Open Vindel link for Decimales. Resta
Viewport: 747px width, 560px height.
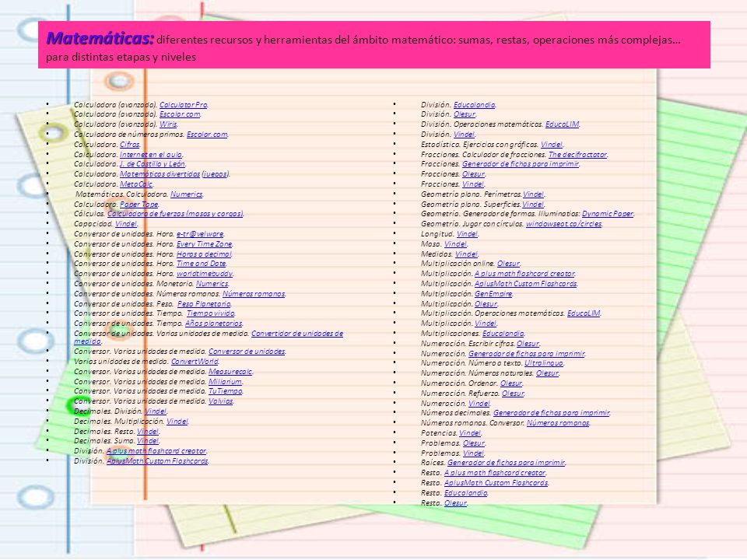[x=148, y=432]
